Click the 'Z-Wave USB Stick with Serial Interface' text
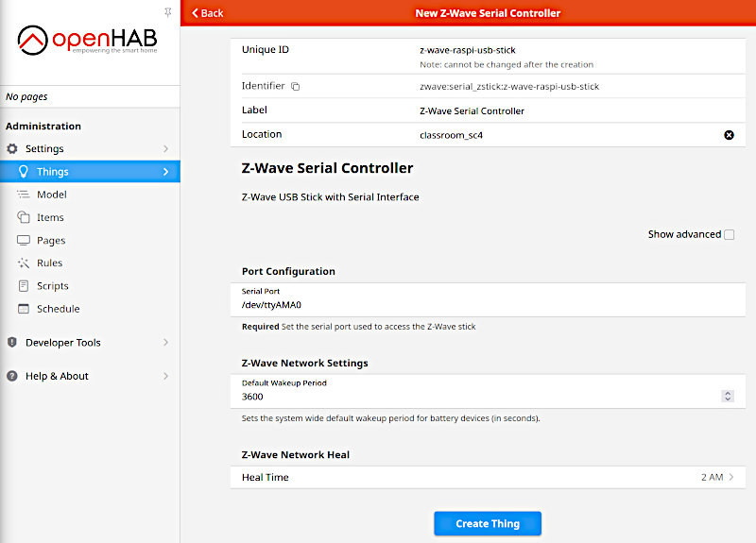The width and height of the screenshot is (756, 543). click(x=330, y=197)
